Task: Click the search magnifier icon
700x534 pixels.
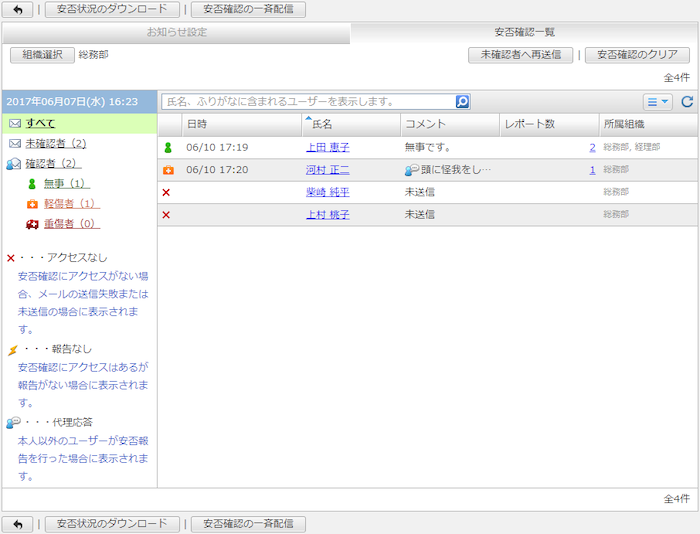Action: (462, 101)
